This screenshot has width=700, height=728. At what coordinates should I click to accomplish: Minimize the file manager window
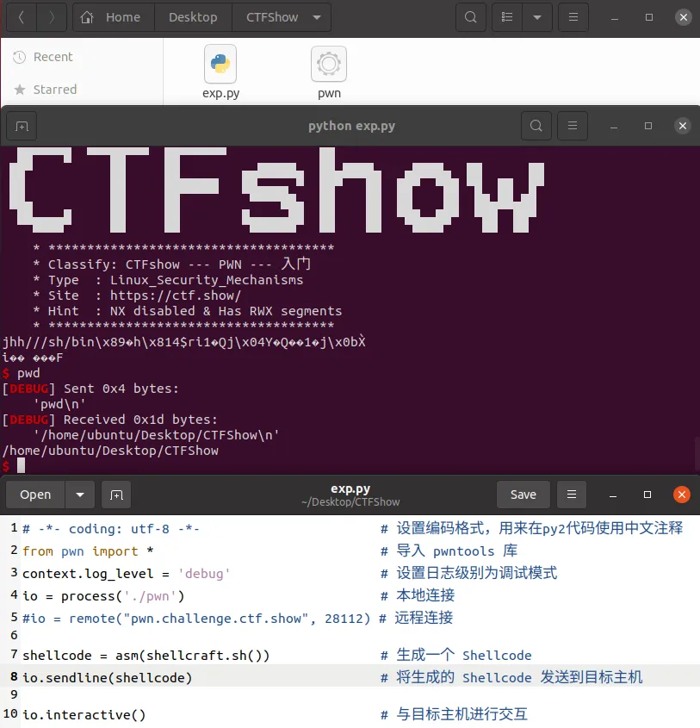tap(615, 17)
